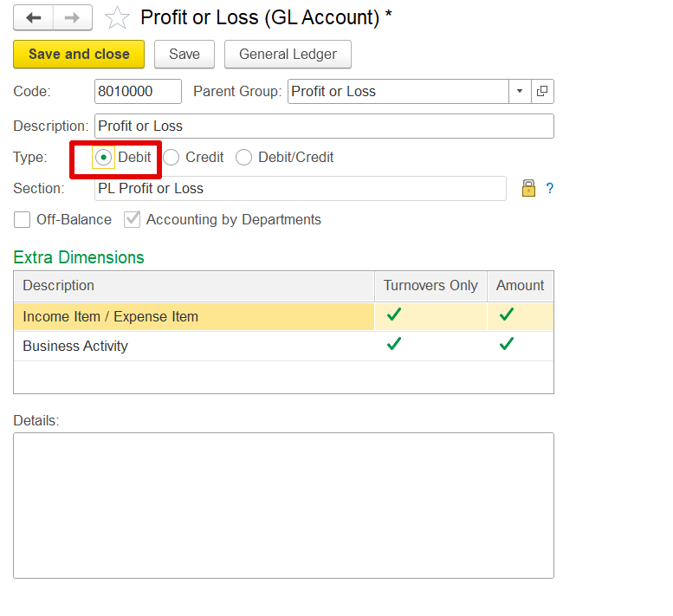Select the Debit type radio button
Screen dimensions: 673x616
pyautogui.click(x=103, y=157)
